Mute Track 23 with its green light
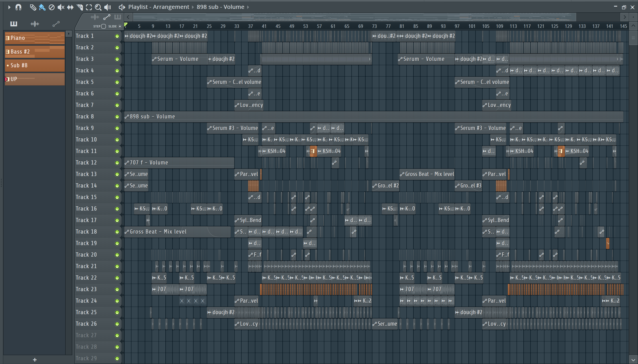The width and height of the screenshot is (638, 364). pos(117,289)
